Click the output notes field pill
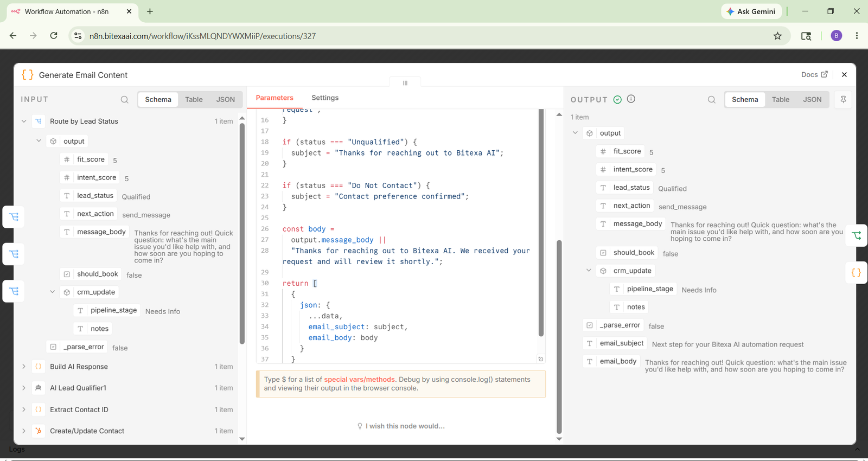This screenshot has height=461, width=868. pyautogui.click(x=629, y=307)
